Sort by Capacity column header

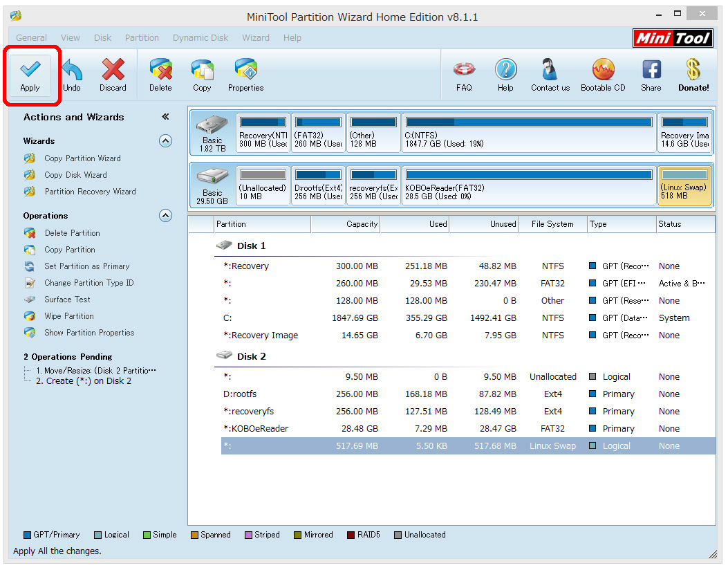[x=346, y=224]
